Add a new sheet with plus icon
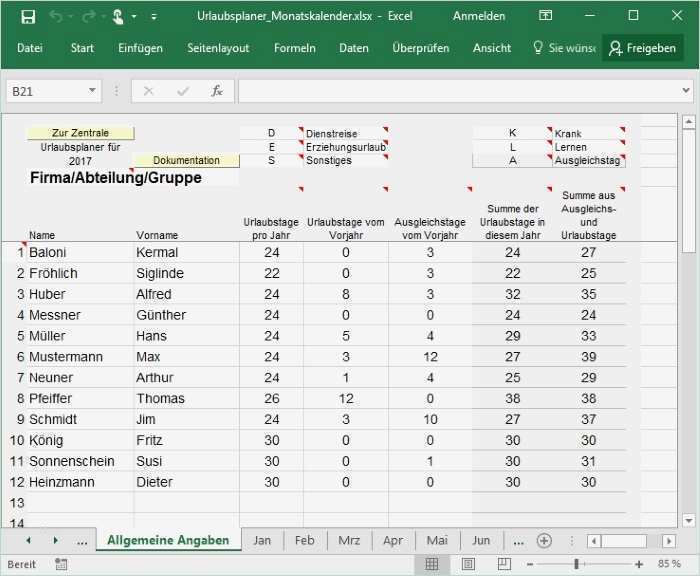 coord(544,540)
